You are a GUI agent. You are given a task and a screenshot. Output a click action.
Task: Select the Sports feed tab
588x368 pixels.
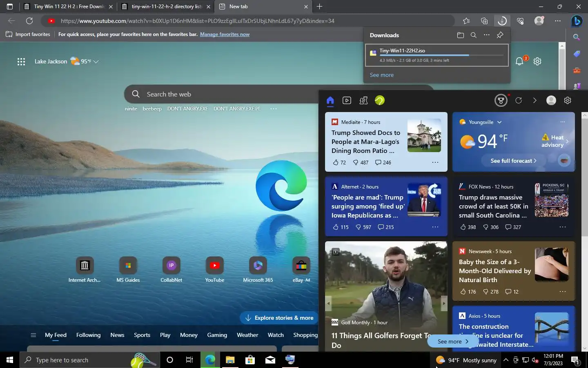(142, 335)
